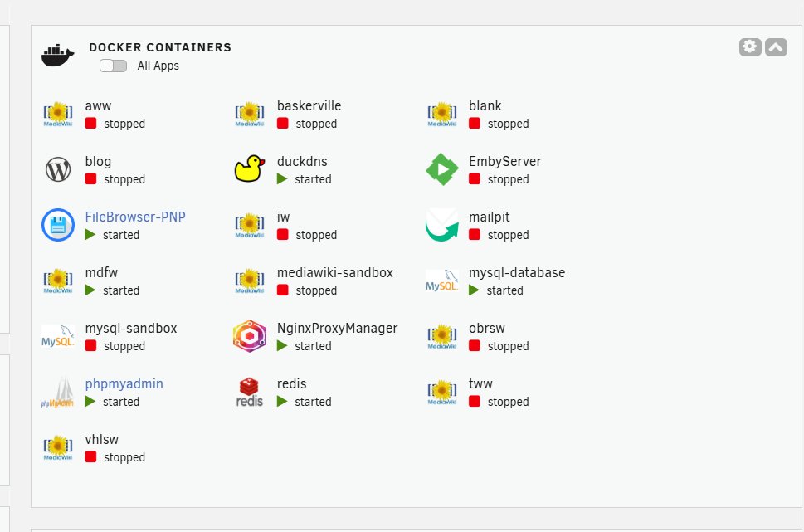This screenshot has width=804, height=532.
Task: Click the stopped status under mailpit
Action: (x=508, y=235)
